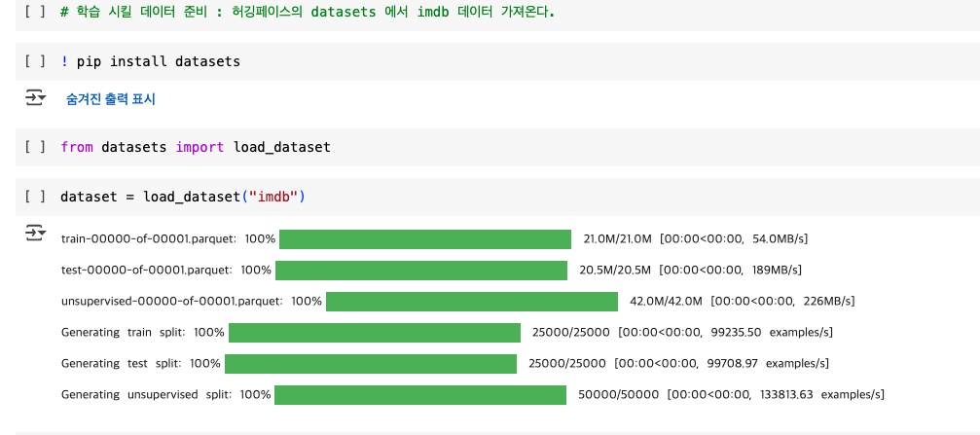This screenshot has width=980, height=435.
Task: Select the '50000/50000' examples count text
Action: pos(619,395)
